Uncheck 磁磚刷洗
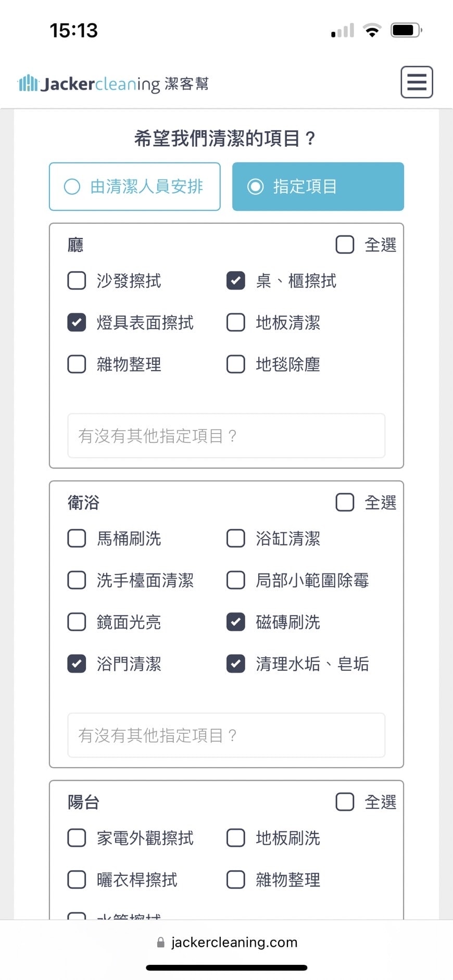This screenshot has width=453, height=980. click(x=236, y=622)
